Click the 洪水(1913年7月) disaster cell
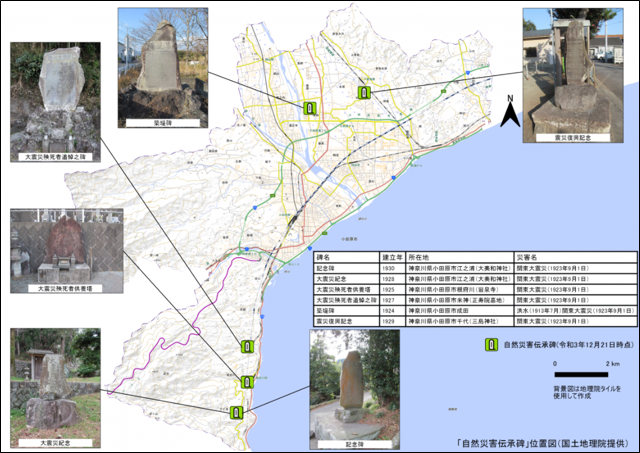 [x=575, y=311]
